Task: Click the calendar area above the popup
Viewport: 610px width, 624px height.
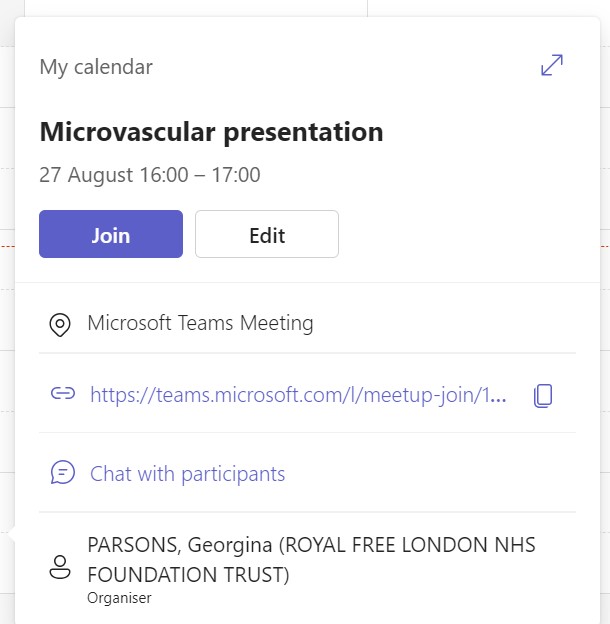Action: click(200, 7)
